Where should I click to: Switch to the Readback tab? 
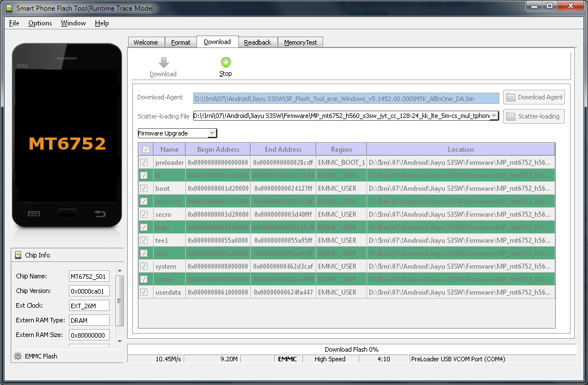point(258,42)
